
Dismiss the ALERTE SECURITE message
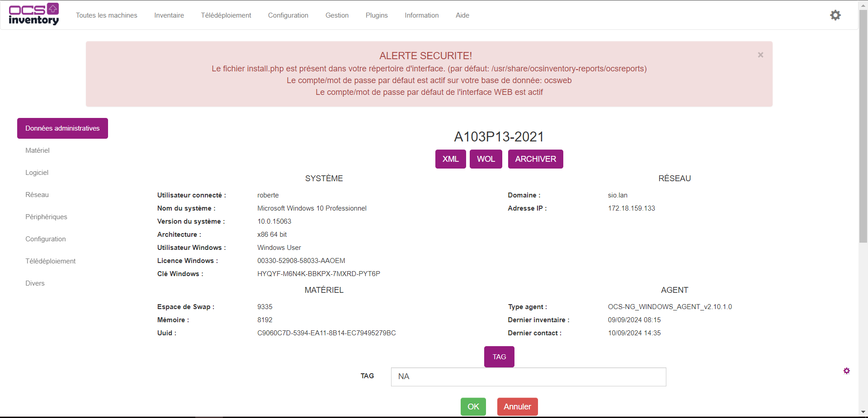coord(760,55)
